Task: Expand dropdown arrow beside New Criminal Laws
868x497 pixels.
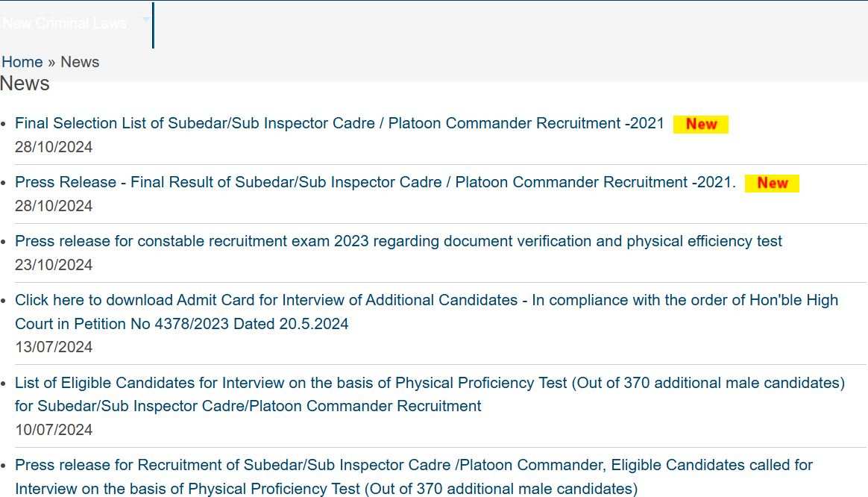Action: pos(145,20)
